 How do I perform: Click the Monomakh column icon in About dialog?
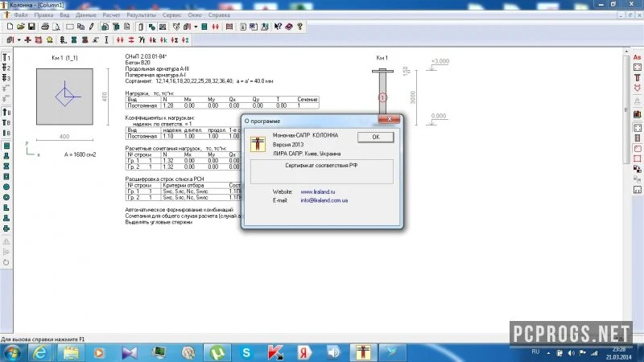coord(258,144)
